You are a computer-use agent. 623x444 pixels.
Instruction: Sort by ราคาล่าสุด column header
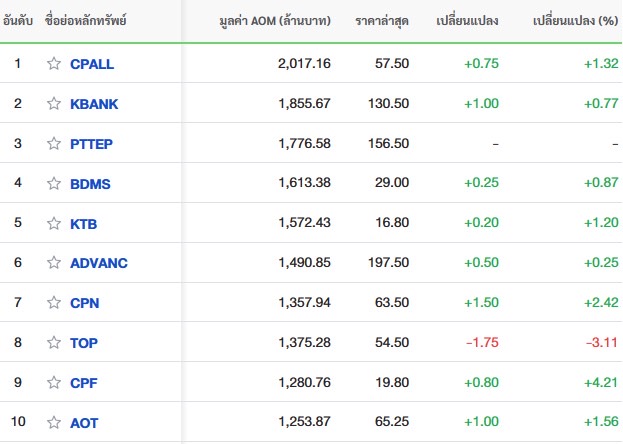coord(382,21)
